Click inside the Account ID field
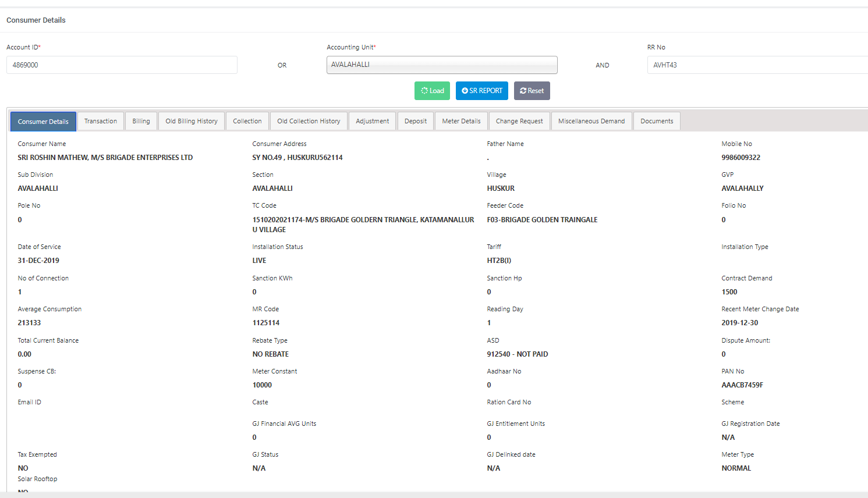 (122, 65)
